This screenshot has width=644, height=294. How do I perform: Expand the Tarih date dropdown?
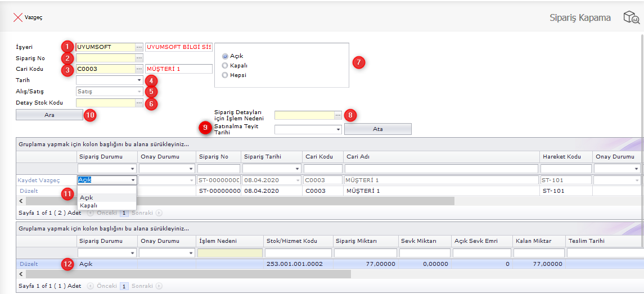(138, 80)
